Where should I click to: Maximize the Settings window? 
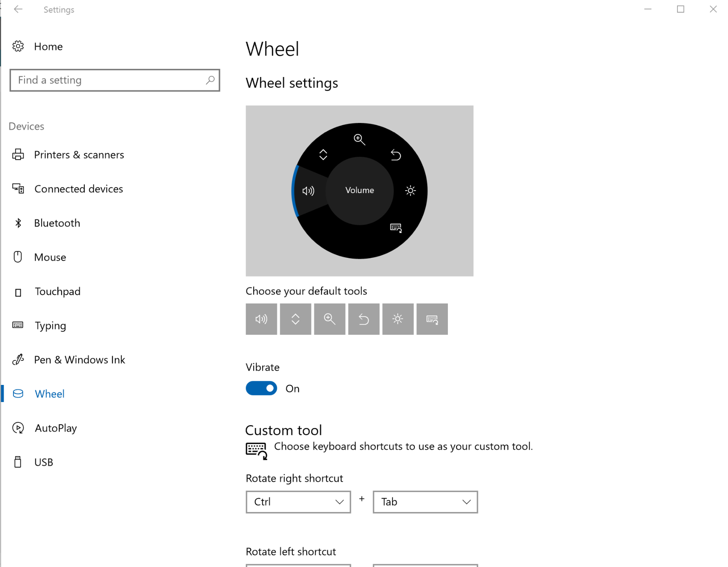(680, 9)
